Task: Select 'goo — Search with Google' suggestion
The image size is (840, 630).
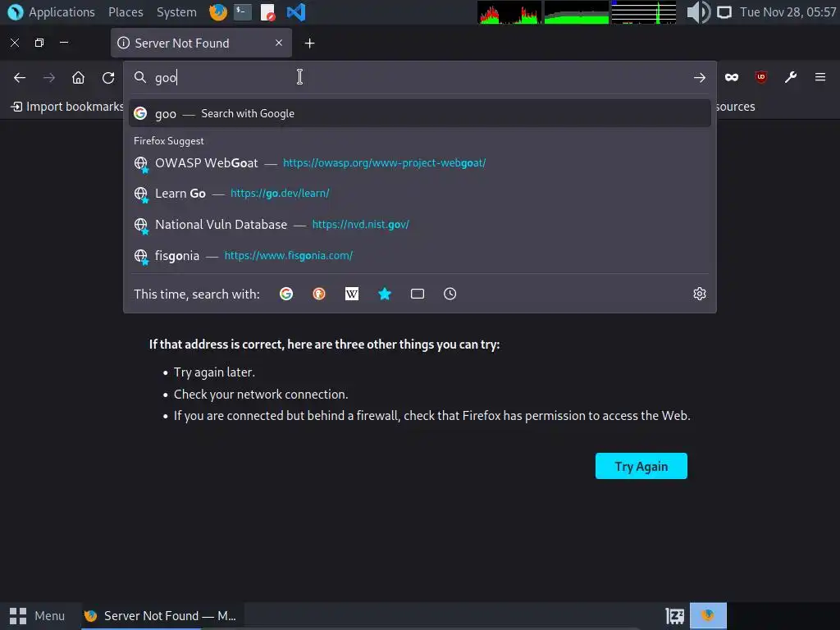Action: point(419,113)
